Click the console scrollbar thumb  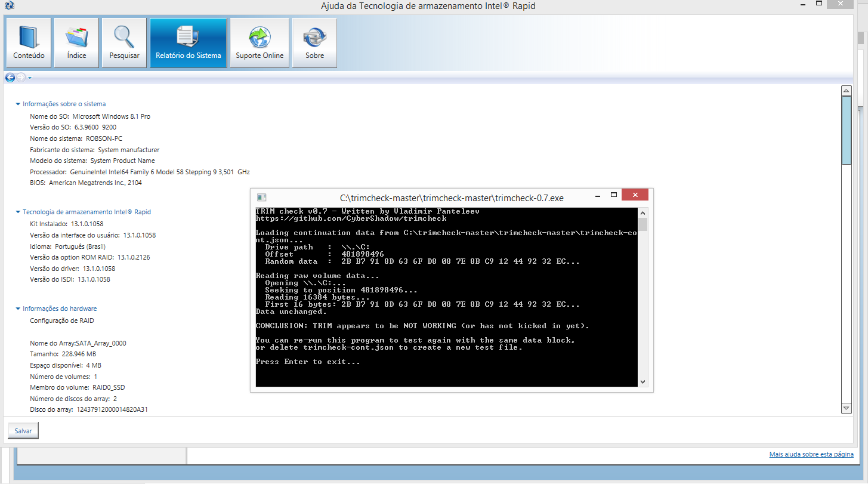pos(643,224)
